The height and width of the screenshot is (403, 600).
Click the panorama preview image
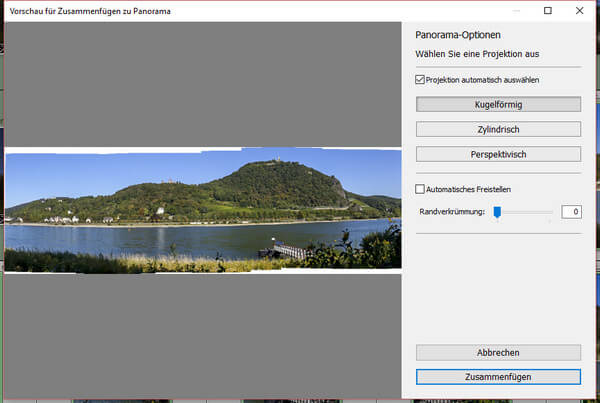pos(203,210)
